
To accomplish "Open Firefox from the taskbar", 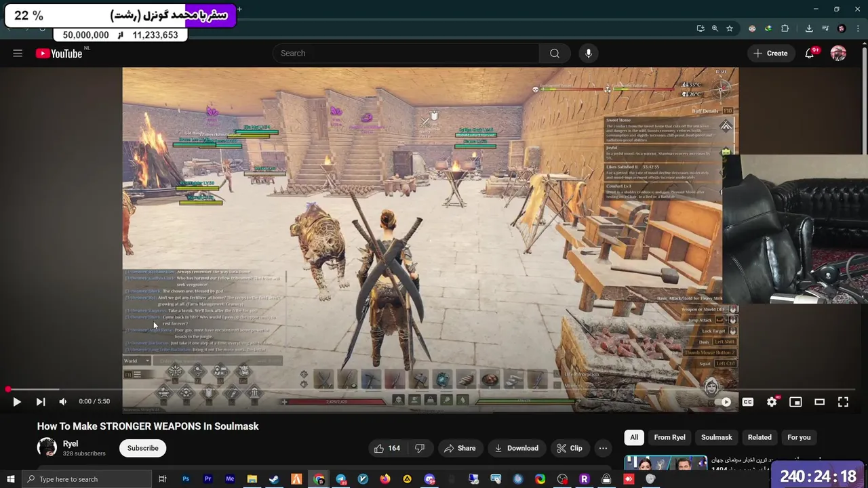I will click(x=385, y=479).
